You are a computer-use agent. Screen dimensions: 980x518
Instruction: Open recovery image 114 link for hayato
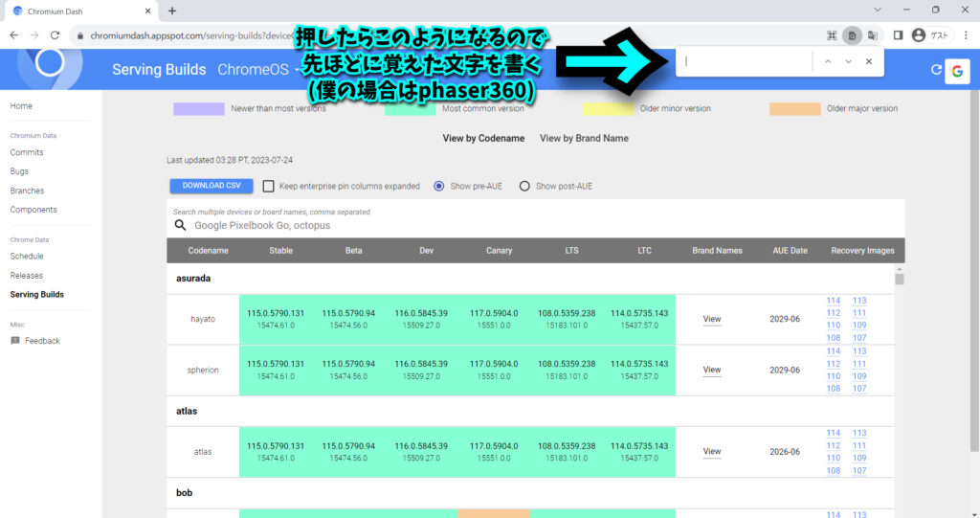coord(833,301)
